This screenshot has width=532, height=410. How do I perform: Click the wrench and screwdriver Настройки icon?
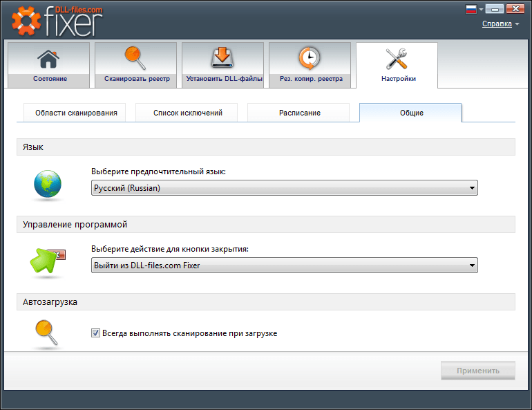point(397,59)
